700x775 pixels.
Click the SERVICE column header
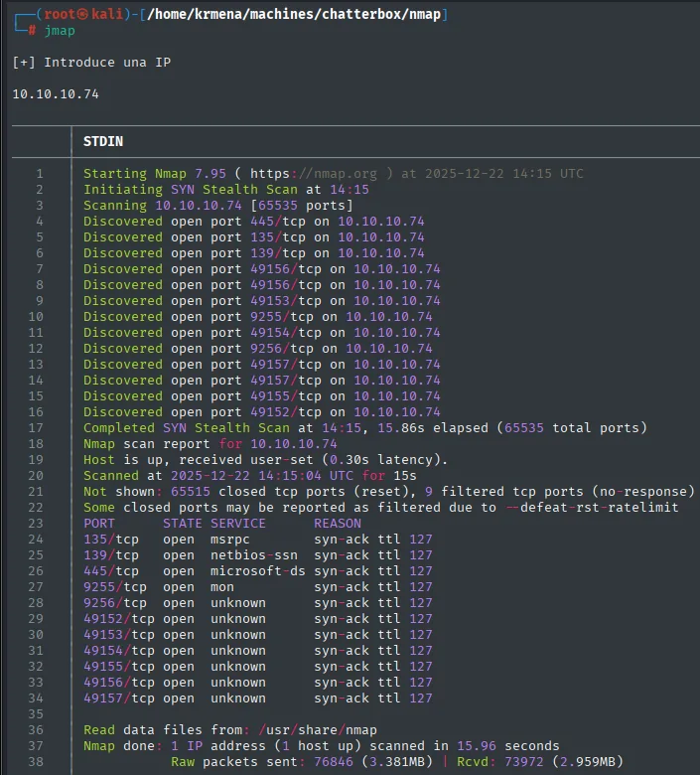tap(238, 523)
